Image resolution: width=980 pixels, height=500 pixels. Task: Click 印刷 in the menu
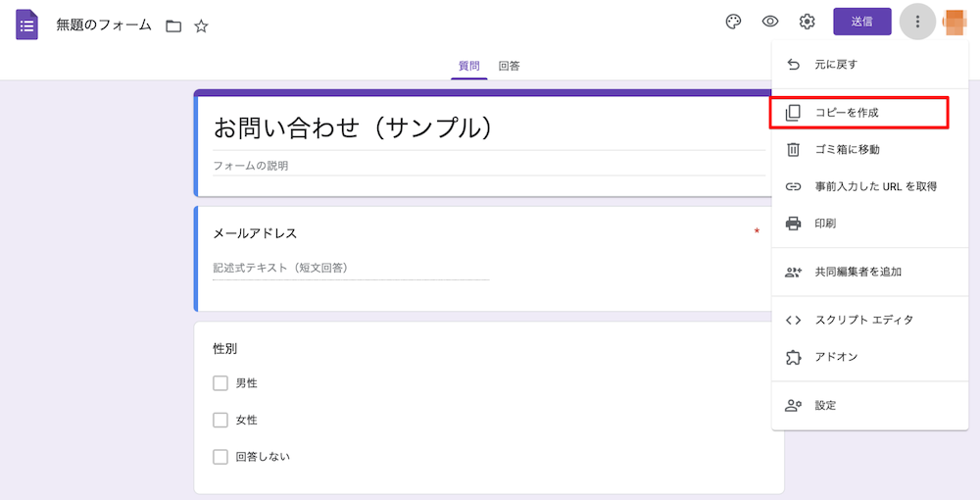[870, 224]
